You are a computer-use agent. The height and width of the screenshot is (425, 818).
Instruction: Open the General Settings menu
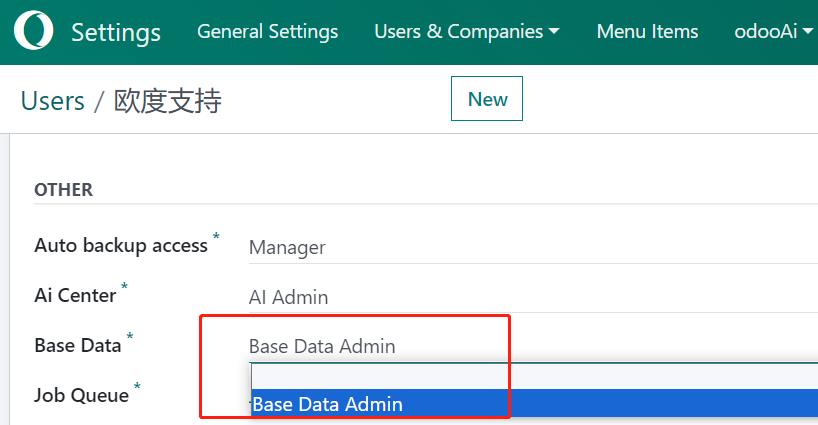pyautogui.click(x=267, y=32)
